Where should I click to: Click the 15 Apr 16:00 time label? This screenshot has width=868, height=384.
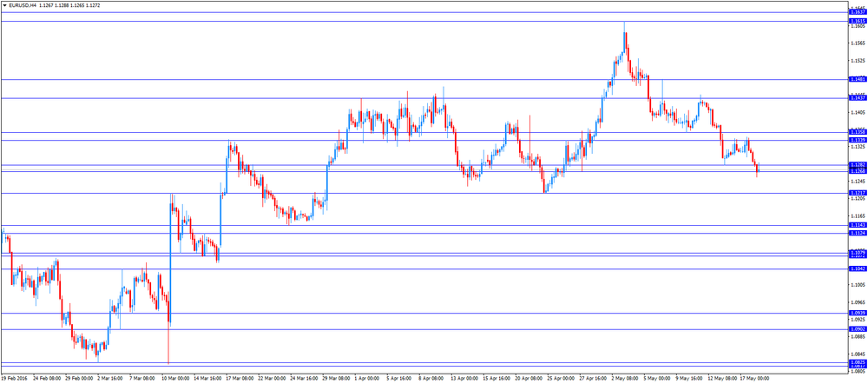(x=496, y=379)
